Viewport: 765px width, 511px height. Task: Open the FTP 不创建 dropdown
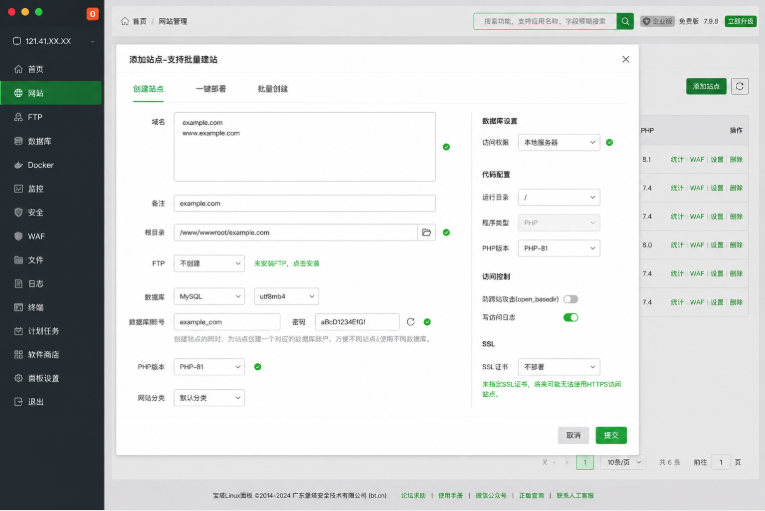[209, 263]
